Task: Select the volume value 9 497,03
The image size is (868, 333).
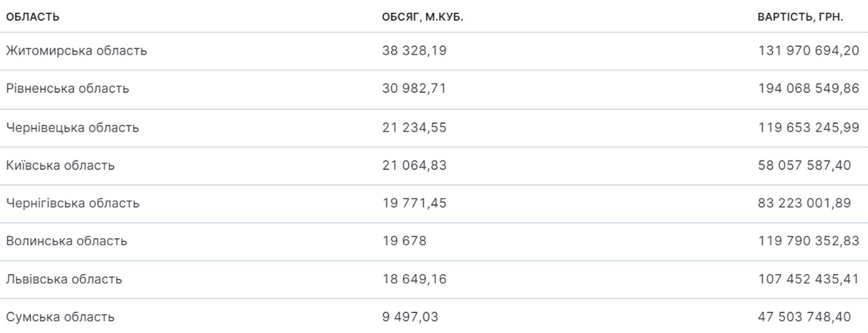Action: tap(410, 317)
